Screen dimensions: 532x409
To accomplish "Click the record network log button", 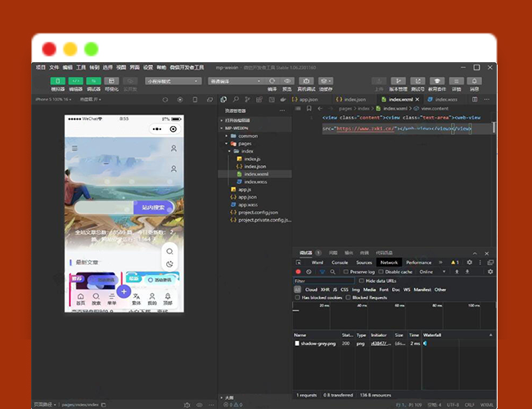I will (x=298, y=272).
